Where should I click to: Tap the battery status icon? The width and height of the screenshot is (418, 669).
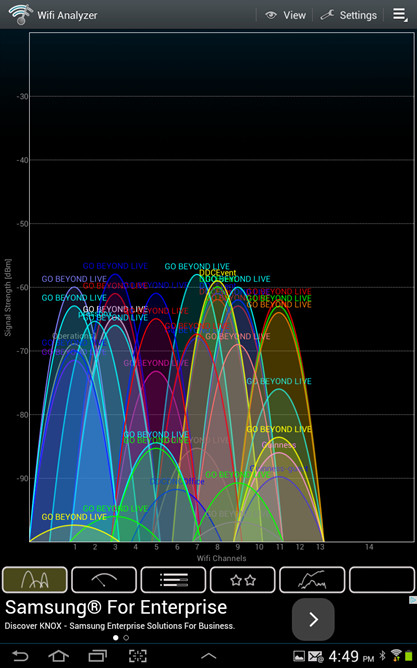(x=409, y=656)
